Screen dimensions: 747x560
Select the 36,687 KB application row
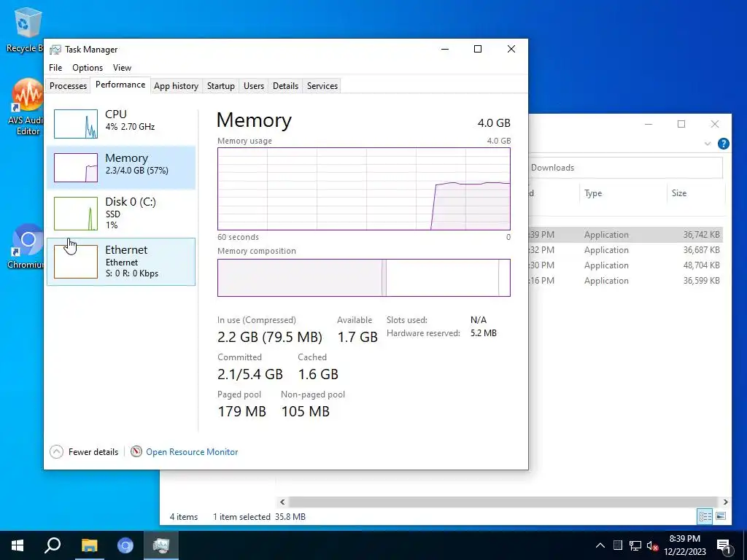625,250
